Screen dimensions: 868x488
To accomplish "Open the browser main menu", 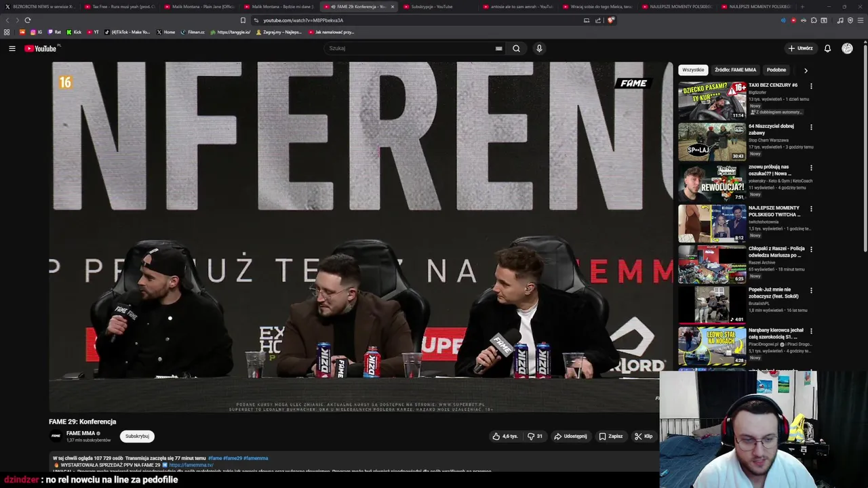I will pos(861,20).
